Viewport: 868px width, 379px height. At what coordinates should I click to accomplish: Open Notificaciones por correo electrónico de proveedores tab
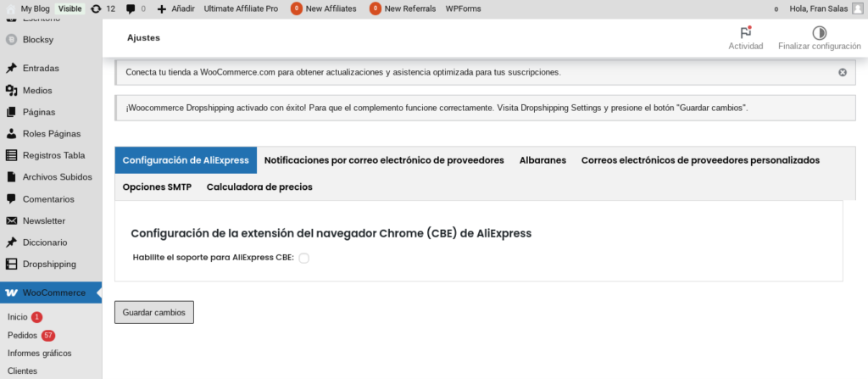coord(384,160)
